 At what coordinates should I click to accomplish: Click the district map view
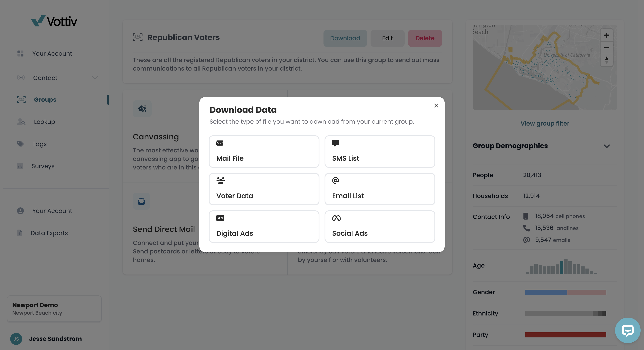click(x=545, y=67)
